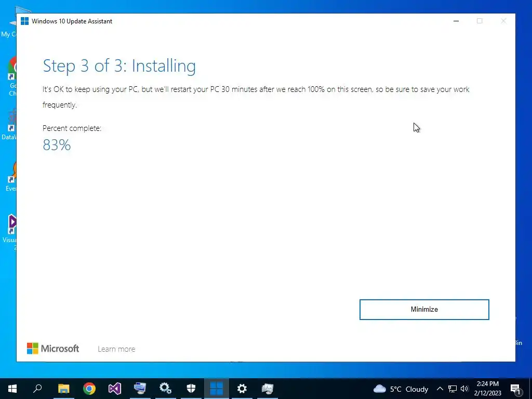Select the Everything desktop shortcut
Image resolution: width=532 pixels, height=399 pixels.
click(12, 177)
